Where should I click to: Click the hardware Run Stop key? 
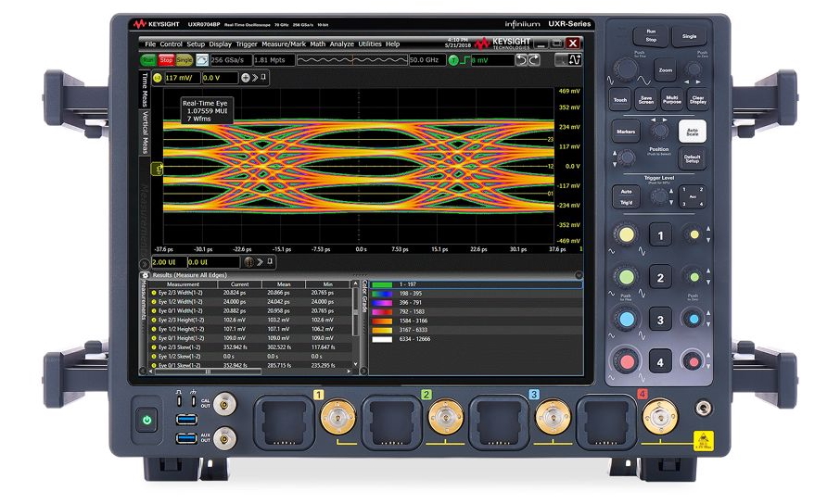coord(650,36)
